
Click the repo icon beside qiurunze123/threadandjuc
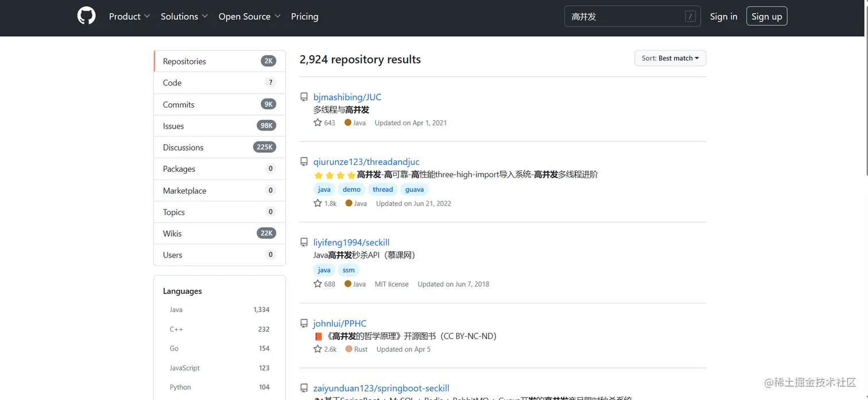[x=304, y=162]
